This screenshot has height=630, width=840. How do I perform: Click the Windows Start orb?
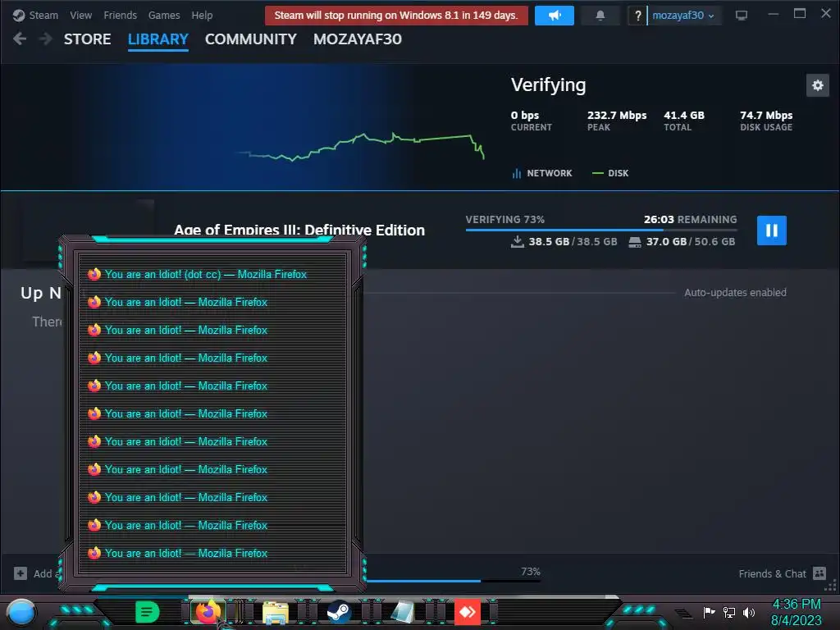[x=21, y=612]
